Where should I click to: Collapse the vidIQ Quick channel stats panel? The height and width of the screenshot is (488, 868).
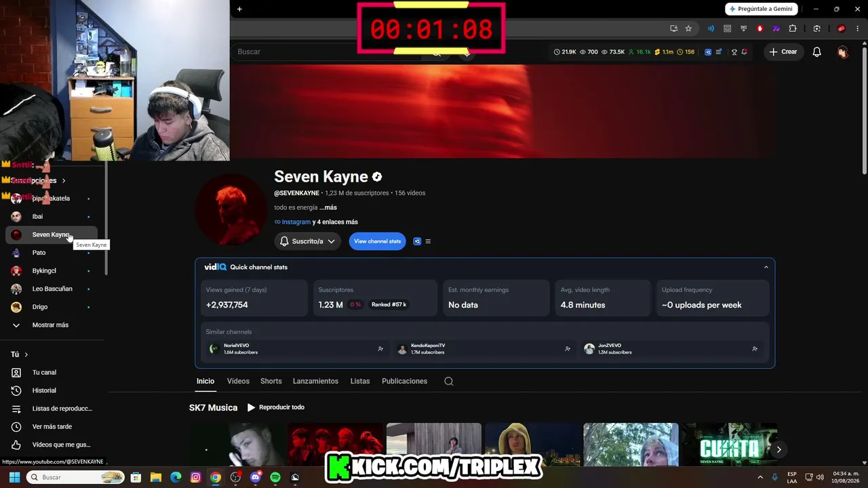click(x=766, y=267)
